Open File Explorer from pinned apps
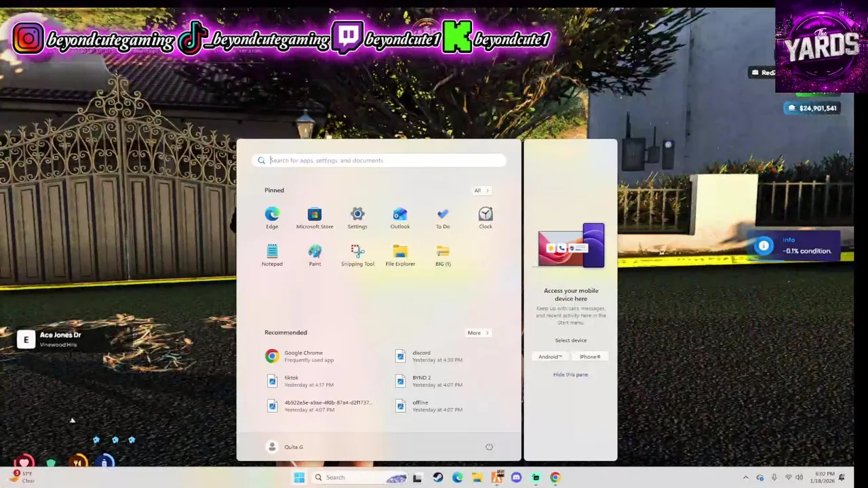Viewport: 868px width, 488px height. coord(400,256)
